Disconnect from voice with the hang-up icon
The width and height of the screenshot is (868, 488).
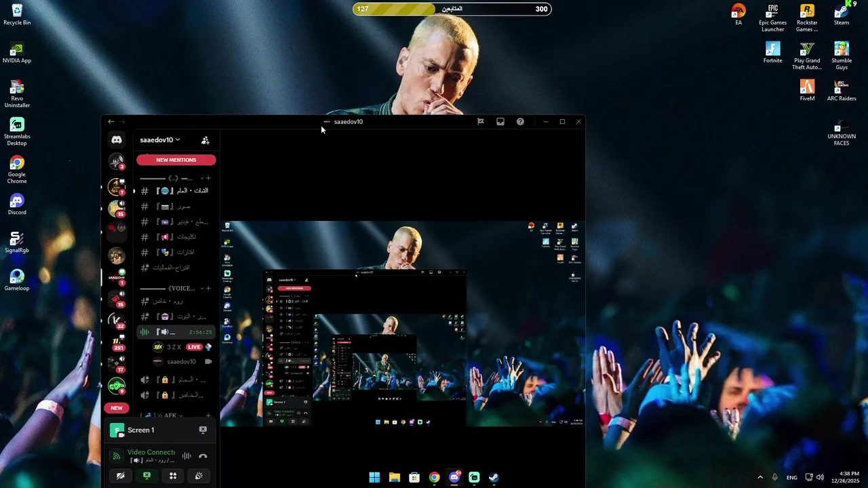(x=203, y=456)
